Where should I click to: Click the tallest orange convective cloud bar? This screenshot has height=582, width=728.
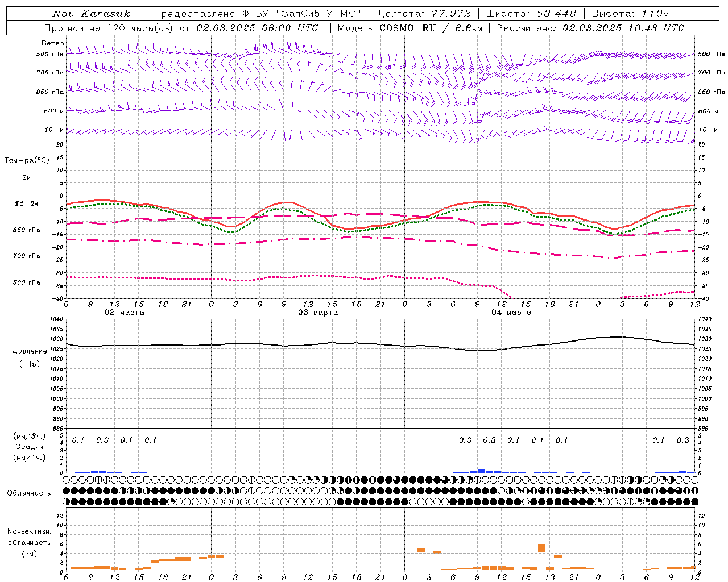click(541, 548)
